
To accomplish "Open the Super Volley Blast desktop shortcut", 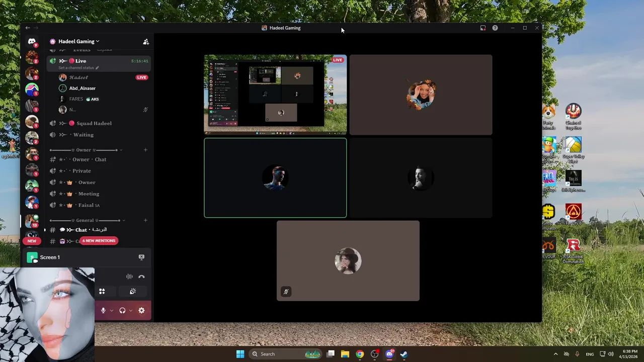I will [573, 150].
